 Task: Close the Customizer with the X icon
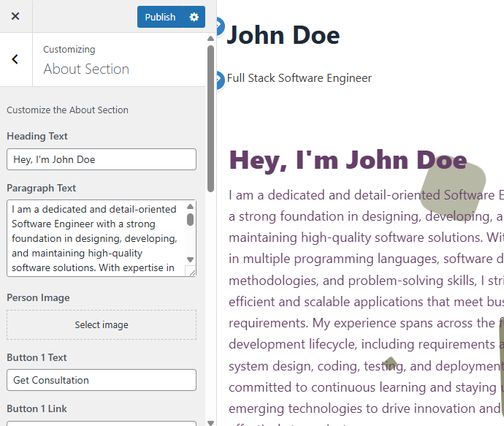[x=15, y=16]
